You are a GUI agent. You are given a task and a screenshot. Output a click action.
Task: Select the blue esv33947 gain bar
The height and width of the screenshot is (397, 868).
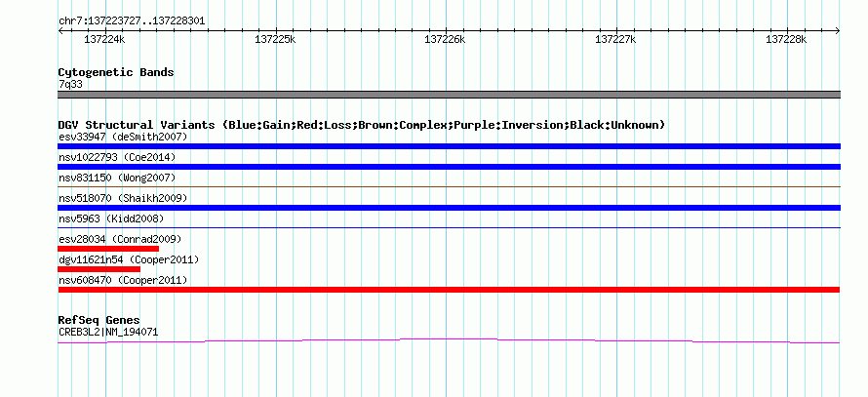pyautogui.click(x=449, y=146)
